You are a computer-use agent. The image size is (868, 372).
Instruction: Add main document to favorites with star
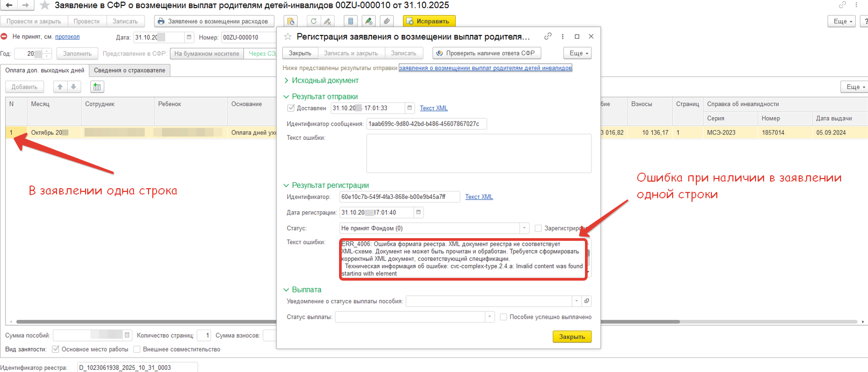tap(45, 5)
